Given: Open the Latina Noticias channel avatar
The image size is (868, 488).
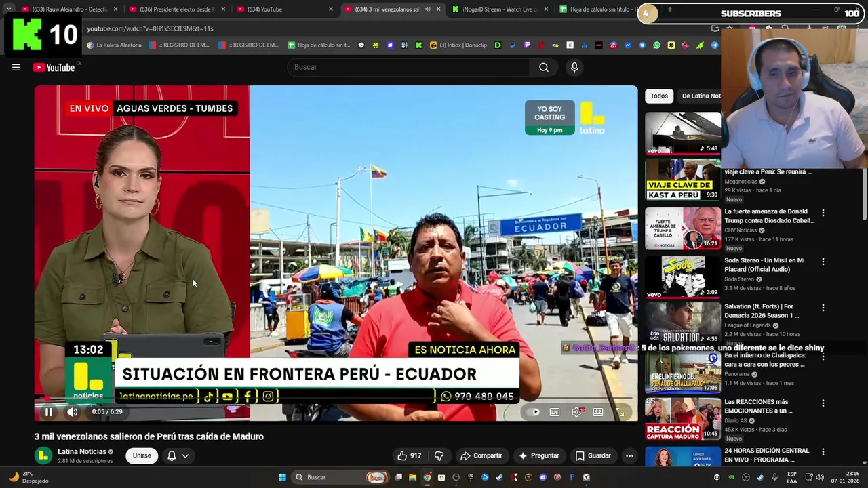Looking at the screenshot, I should pos(43,455).
